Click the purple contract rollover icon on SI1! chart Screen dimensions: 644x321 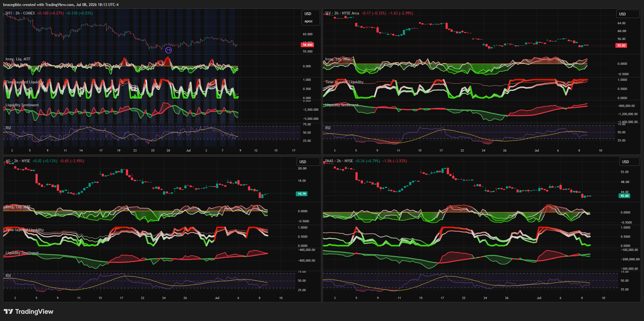(169, 50)
